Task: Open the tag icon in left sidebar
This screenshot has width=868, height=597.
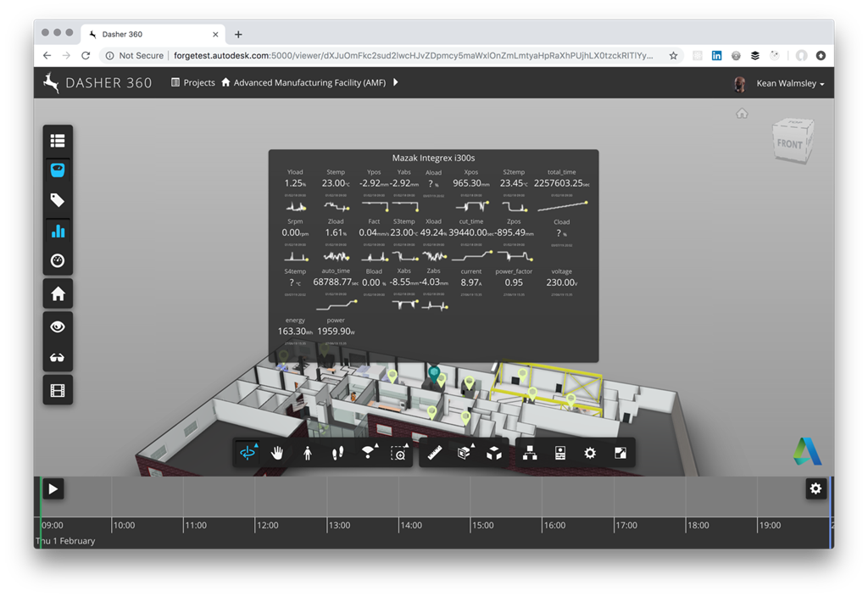Action: (x=58, y=200)
